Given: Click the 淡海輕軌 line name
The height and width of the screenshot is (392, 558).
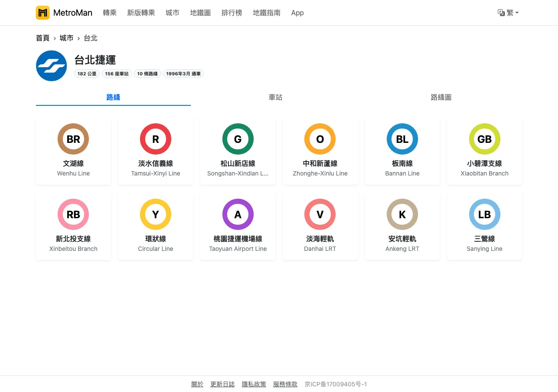Looking at the screenshot, I should 320,239.
